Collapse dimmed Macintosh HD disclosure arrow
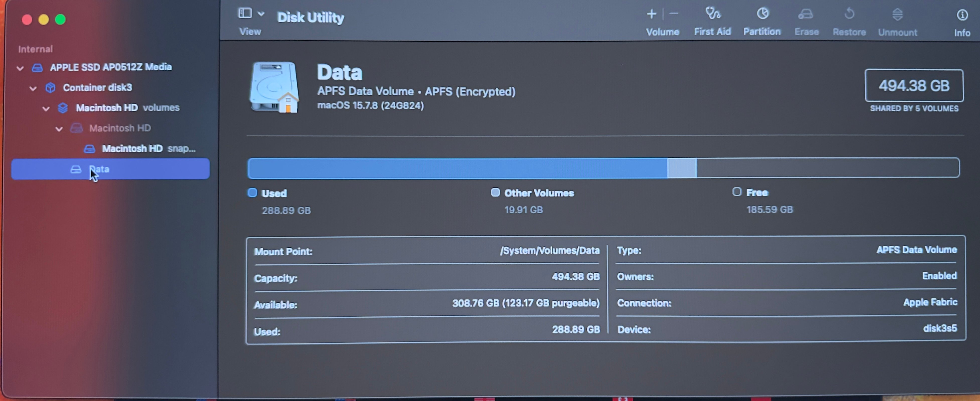The width and height of the screenshot is (980, 401). click(59, 129)
